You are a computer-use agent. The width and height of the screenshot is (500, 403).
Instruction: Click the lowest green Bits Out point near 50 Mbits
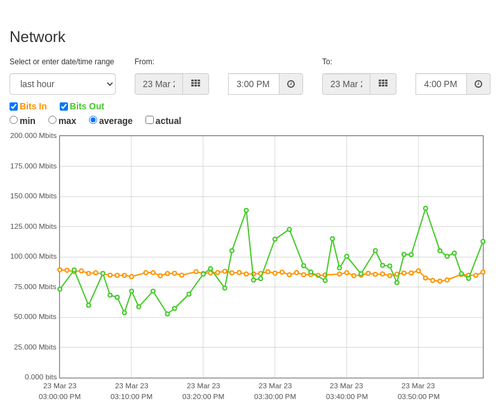pyautogui.click(x=167, y=314)
